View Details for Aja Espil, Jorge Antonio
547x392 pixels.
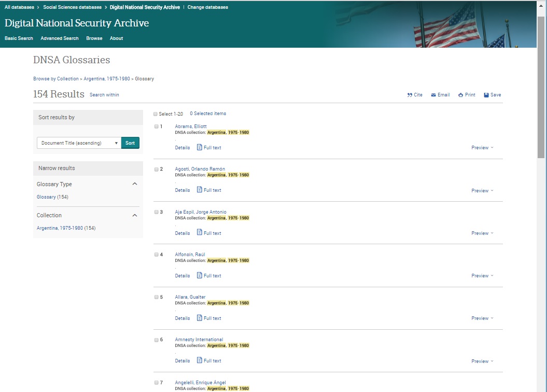183,233
